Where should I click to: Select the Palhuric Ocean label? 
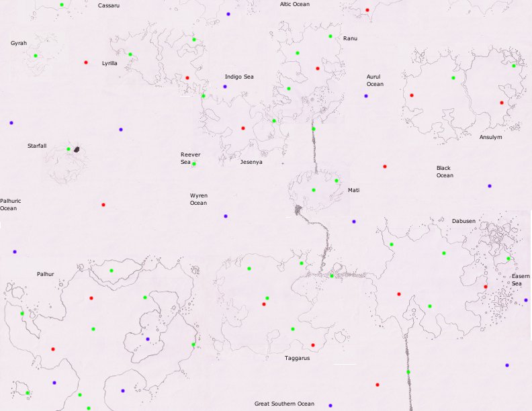pos(11,205)
